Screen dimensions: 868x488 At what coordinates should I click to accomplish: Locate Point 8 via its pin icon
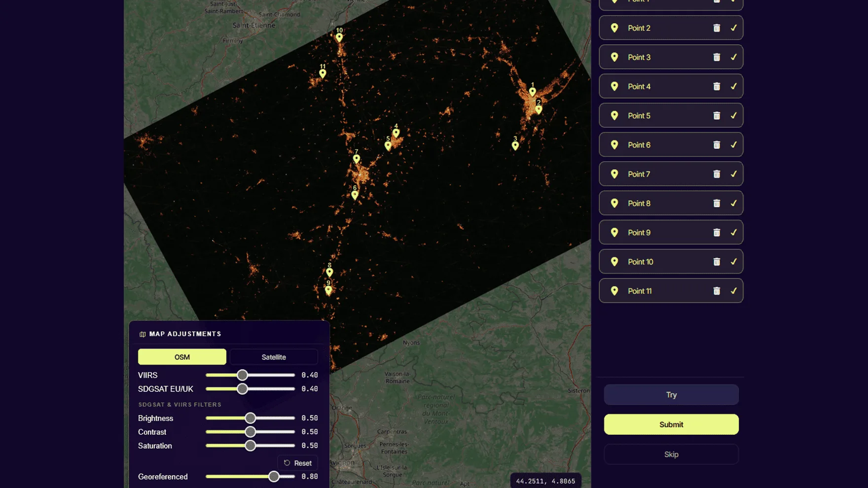[x=615, y=203]
